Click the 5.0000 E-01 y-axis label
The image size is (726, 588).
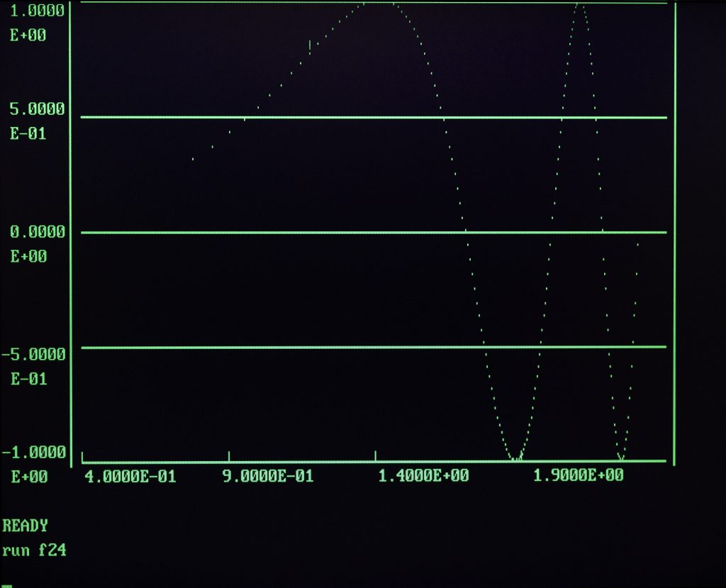click(x=37, y=121)
